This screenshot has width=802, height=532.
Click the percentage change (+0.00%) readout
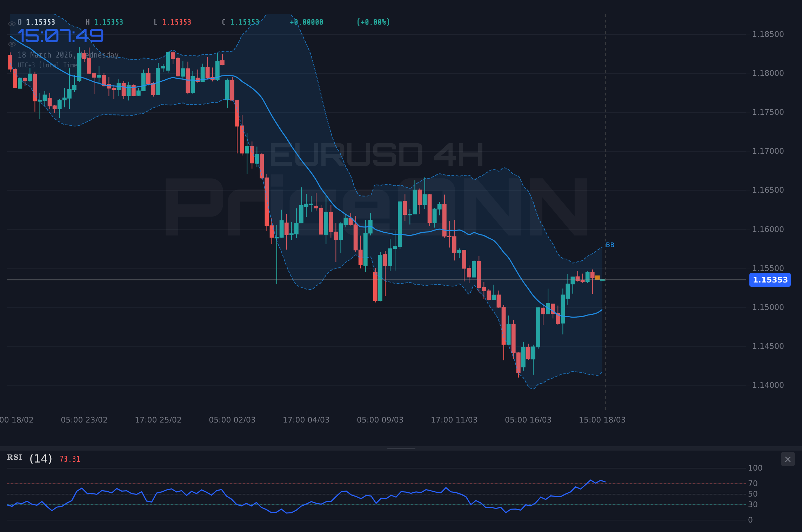[x=373, y=22]
